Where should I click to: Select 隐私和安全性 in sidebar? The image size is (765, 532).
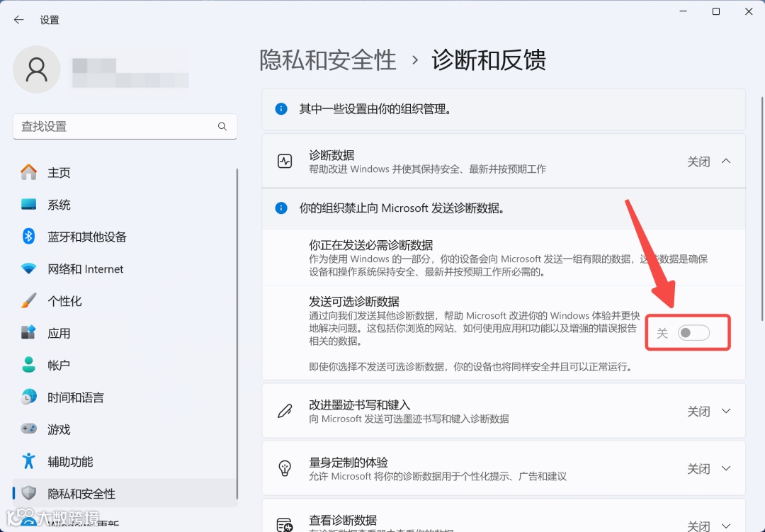(125, 494)
